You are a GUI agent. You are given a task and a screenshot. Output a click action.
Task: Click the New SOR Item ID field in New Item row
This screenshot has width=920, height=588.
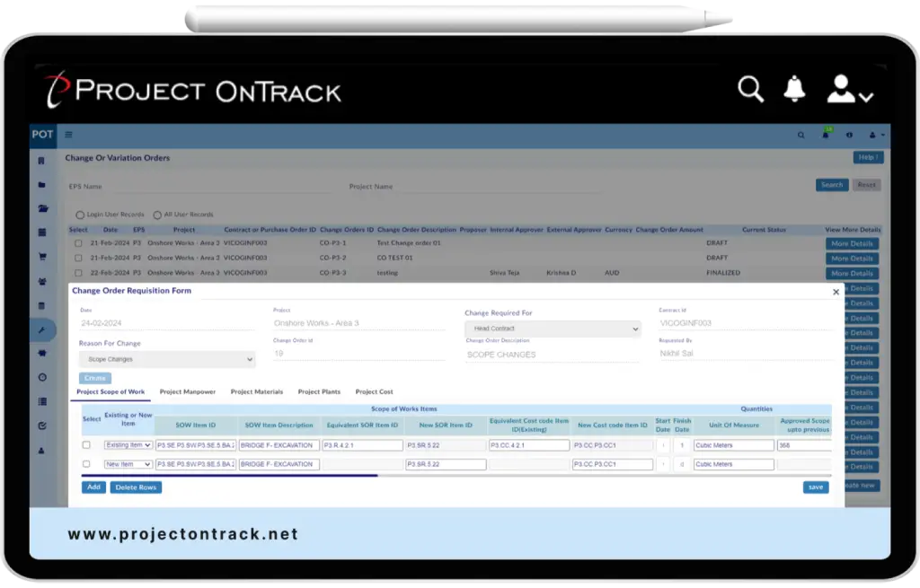[x=446, y=464]
